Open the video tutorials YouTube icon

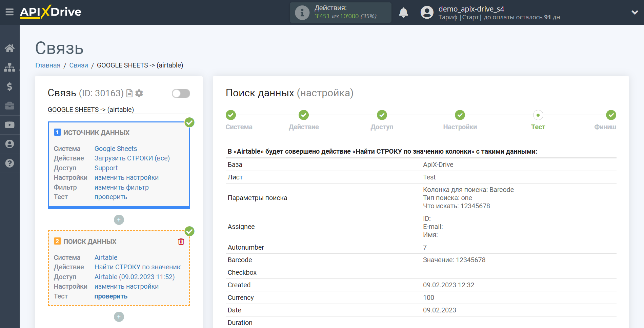coord(9,125)
